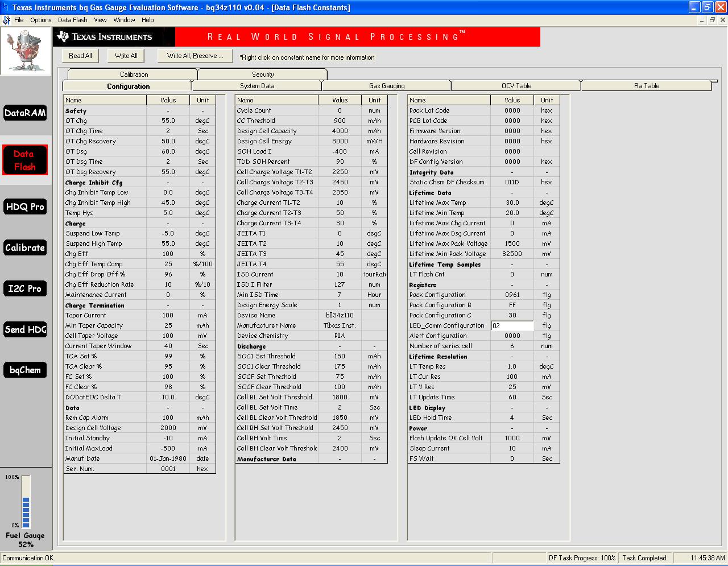Screen dimensions: 728x566
Task: Switch to the Gas Gauging tab
Action: coord(387,86)
